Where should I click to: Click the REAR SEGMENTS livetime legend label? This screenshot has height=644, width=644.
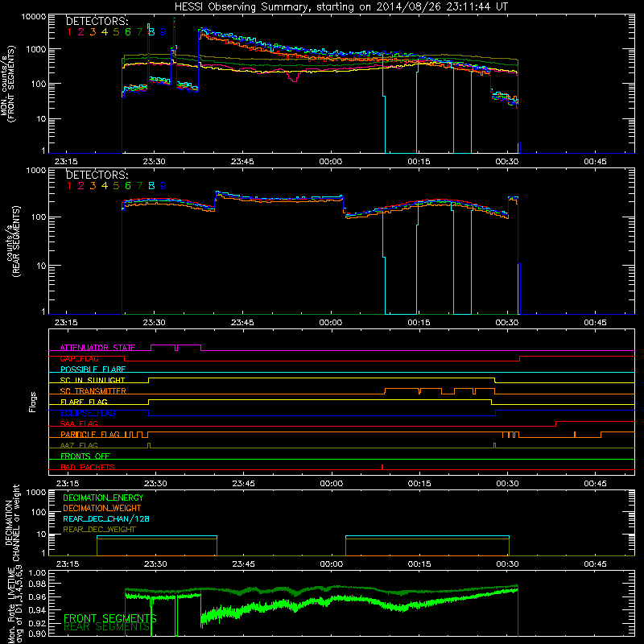click(107, 627)
